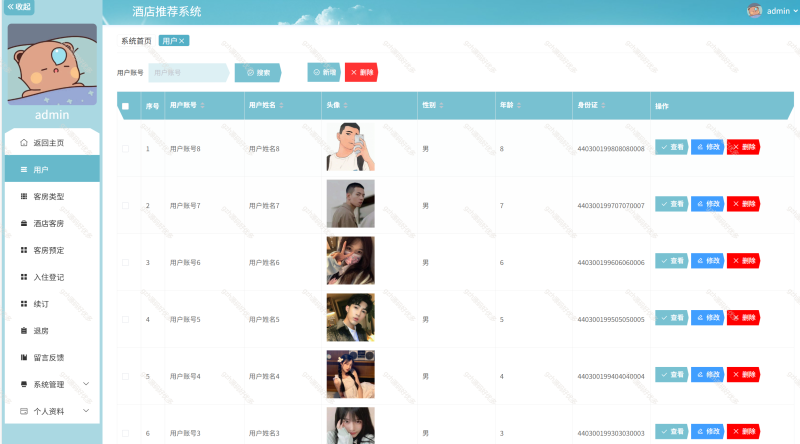Select the checkbox for row 用户账号6
The height and width of the screenshot is (444, 800).
[x=125, y=262]
